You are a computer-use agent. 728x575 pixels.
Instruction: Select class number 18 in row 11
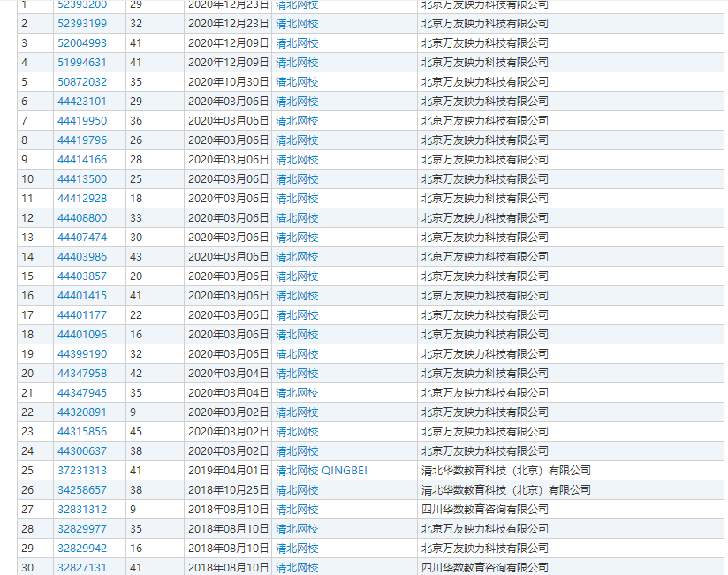pos(136,199)
